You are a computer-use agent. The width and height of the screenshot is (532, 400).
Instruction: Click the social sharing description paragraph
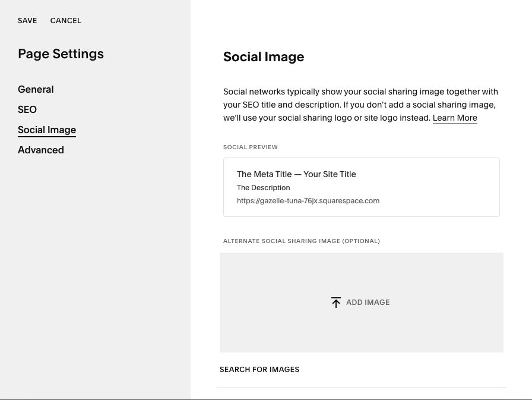pyautogui.click(x=360, y=105)
